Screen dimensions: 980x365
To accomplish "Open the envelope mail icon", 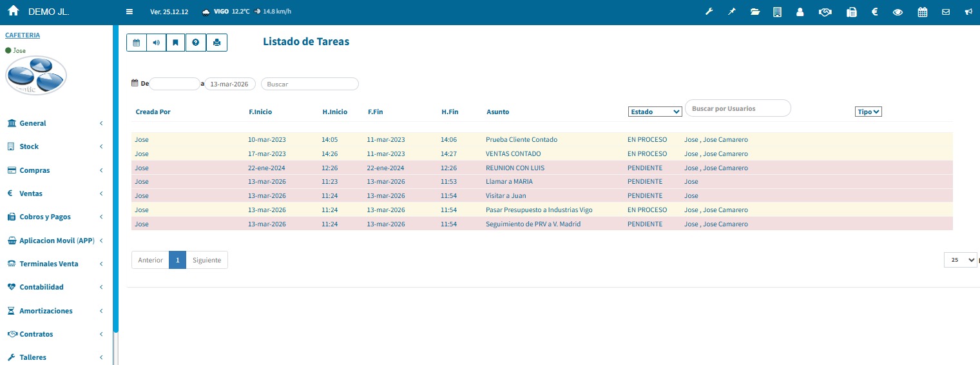I will [946, 12].
